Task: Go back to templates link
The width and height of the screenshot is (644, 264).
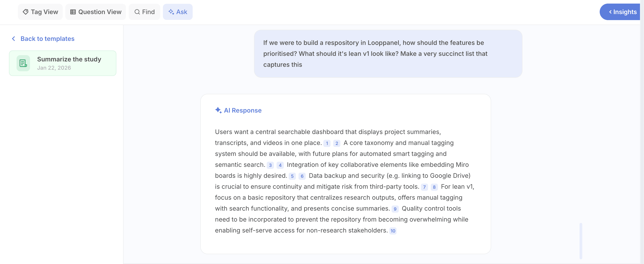Action: coord(47,39)
